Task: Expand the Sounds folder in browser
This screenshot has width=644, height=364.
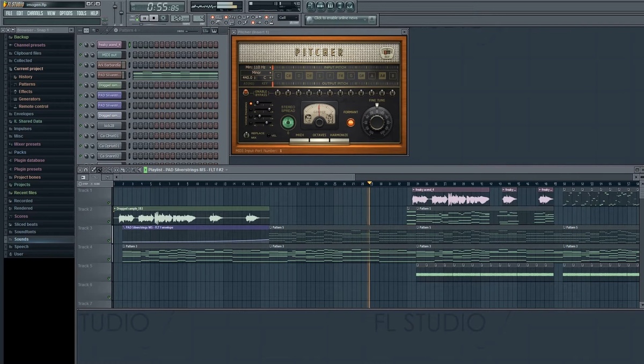Action: click(x=21, y=239)
